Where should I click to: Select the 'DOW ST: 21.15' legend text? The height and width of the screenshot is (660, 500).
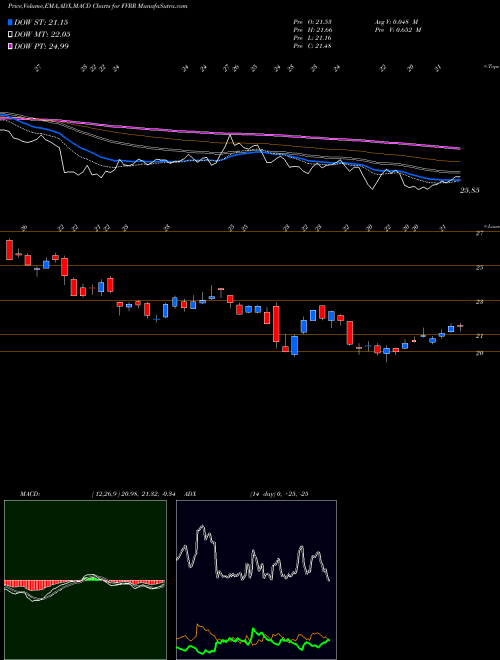pos(41,22)
